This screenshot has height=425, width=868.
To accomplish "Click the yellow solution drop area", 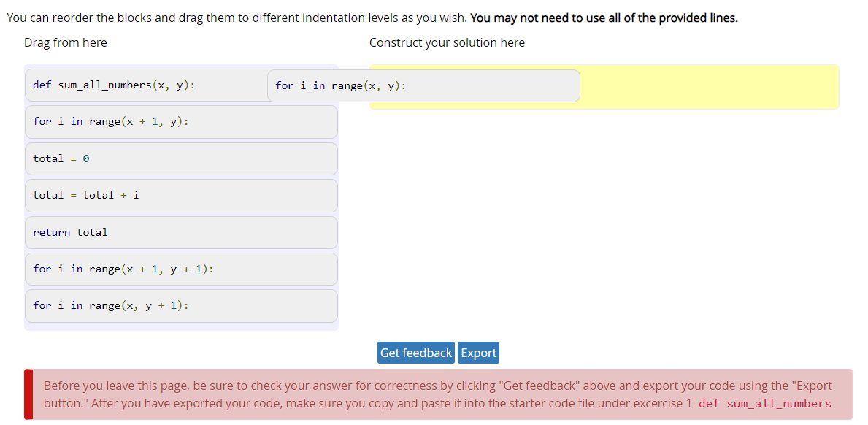I will 708,87.
